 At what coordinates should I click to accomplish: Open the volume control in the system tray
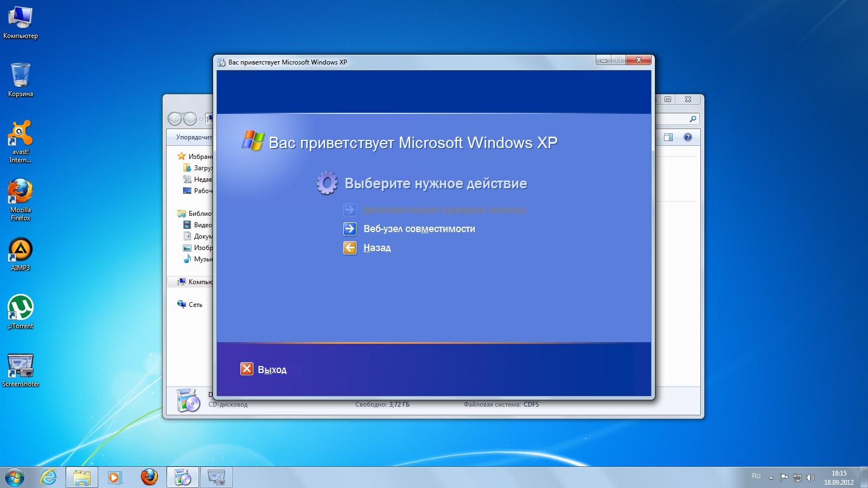tap(810, 478)
